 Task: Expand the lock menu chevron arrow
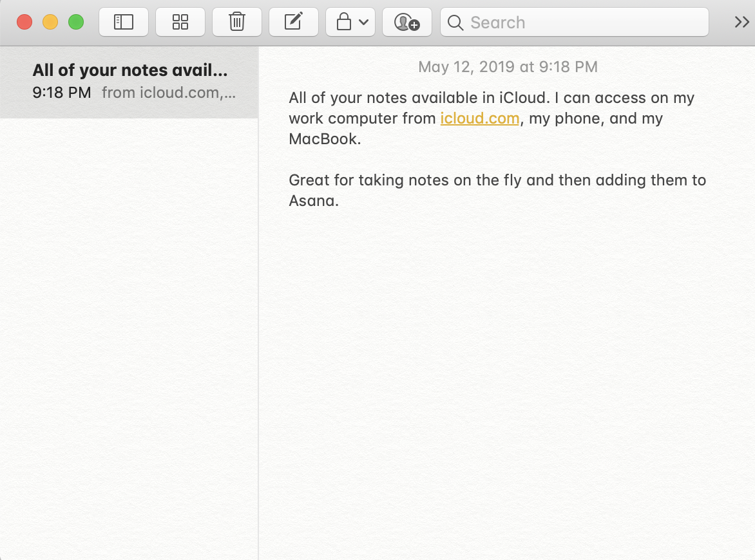363,23
